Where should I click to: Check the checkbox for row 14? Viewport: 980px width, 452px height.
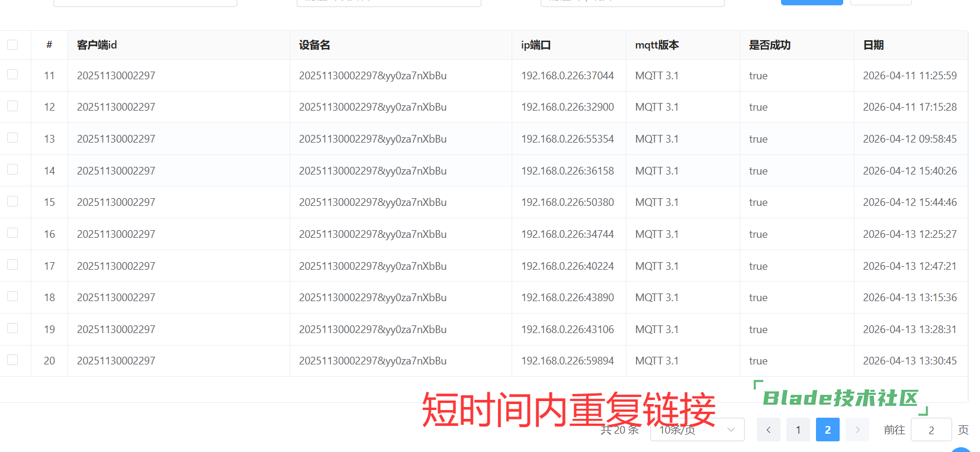point(12,170)
